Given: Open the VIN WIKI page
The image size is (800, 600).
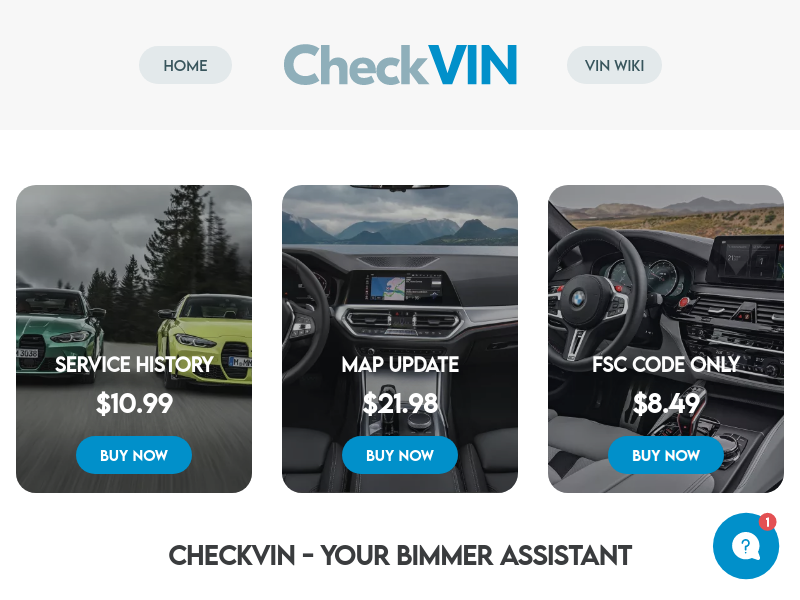Looking at the screenshot, I should click(x=614, y=65).
